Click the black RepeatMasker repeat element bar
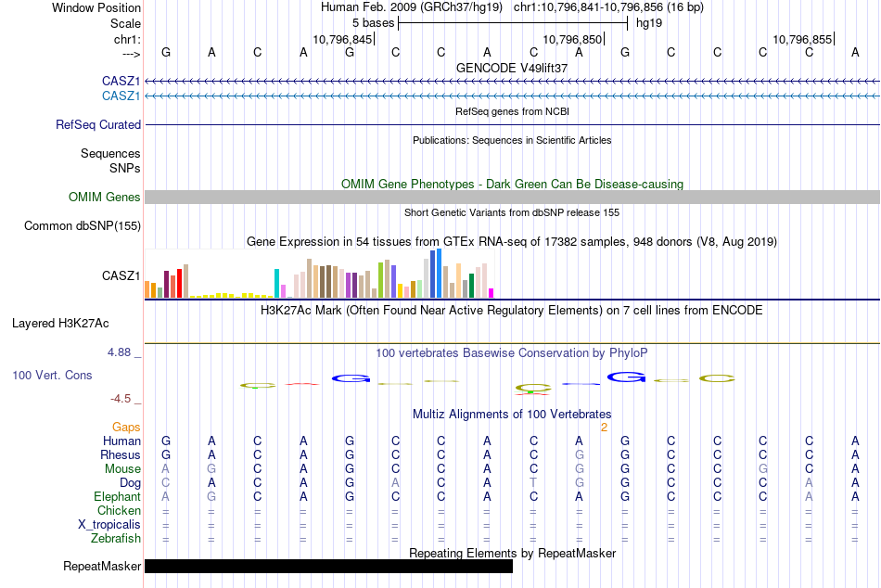 click(x=328, y=566)
